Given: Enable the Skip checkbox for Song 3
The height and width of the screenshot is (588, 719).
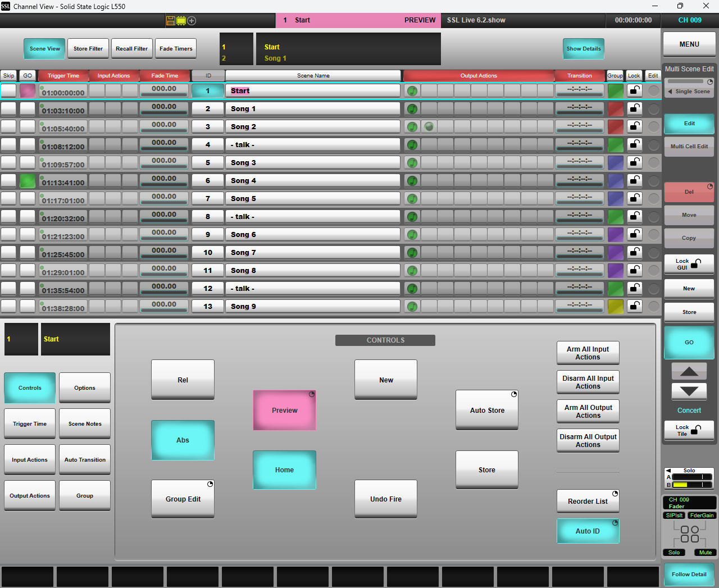Looking at the screenshot, I should 8,162.
